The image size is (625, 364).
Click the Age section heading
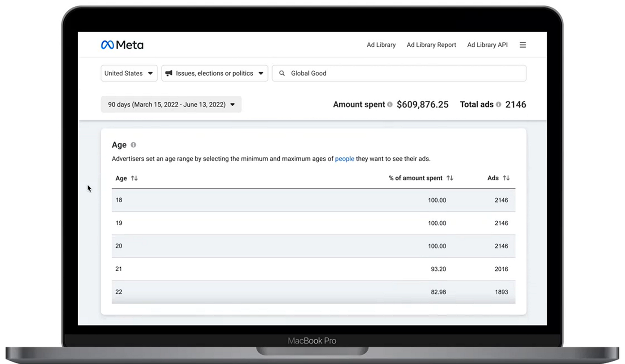click(x=119, y=145)
